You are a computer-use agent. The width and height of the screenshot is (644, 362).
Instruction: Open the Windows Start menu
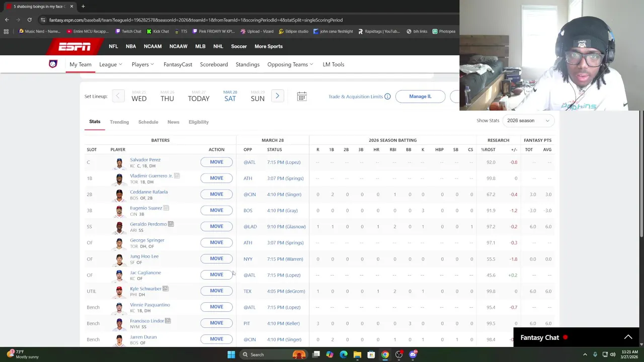[231, 354]
